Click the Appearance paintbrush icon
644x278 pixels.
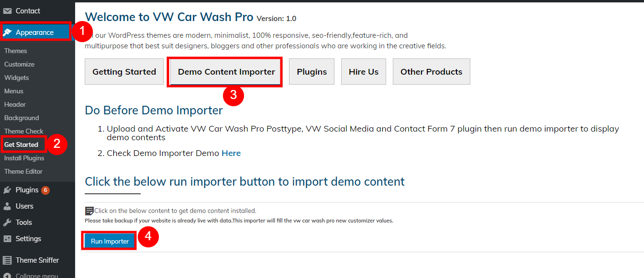point(7,33)
